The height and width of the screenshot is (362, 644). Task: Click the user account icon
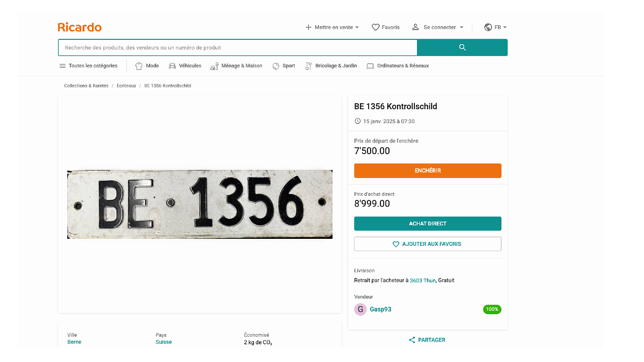pos(415,27)
